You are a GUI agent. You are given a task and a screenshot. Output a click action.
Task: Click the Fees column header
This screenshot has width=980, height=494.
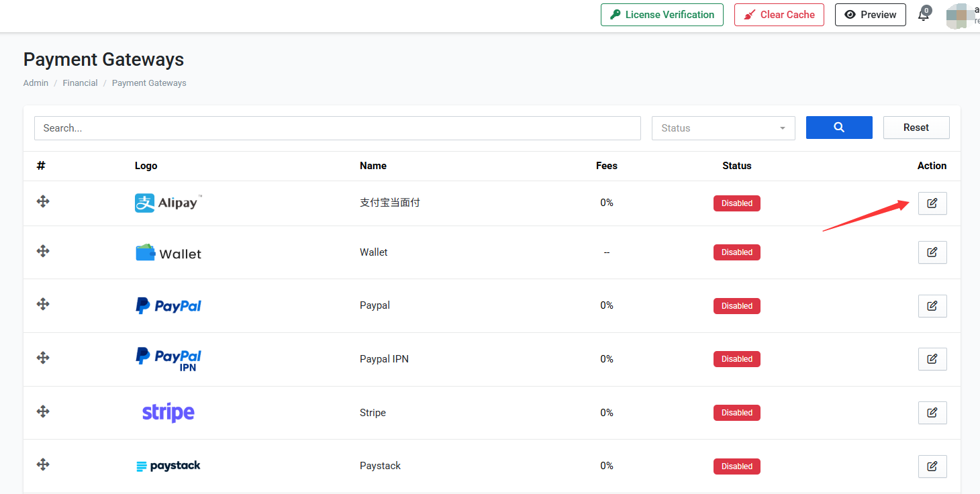tap(607, 166)
